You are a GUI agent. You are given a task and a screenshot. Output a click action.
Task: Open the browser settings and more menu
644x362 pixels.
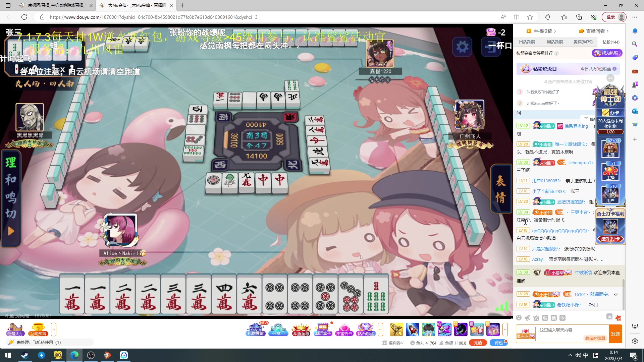click(635, 17)
